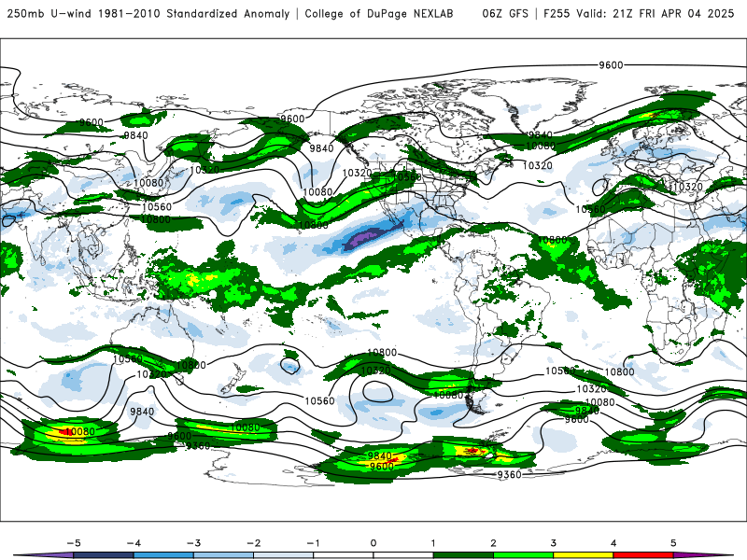Click the 'F255' forecast hour text
Viewport: 747px width, 560px height.
pos(557,13)
